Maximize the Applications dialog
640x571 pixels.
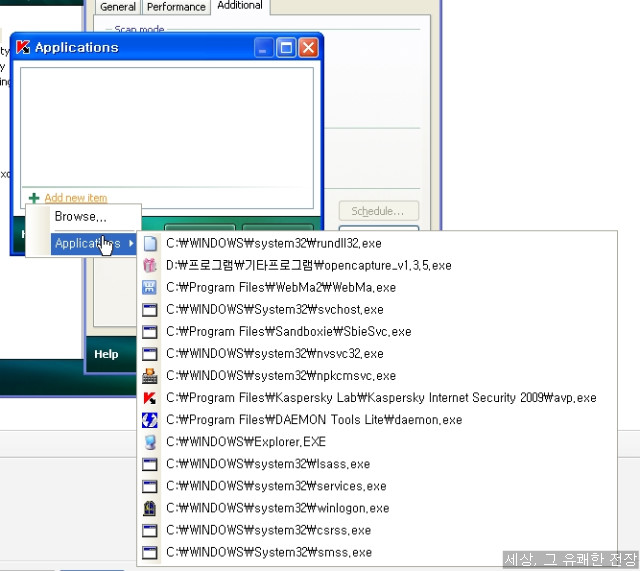coord(286,48)
